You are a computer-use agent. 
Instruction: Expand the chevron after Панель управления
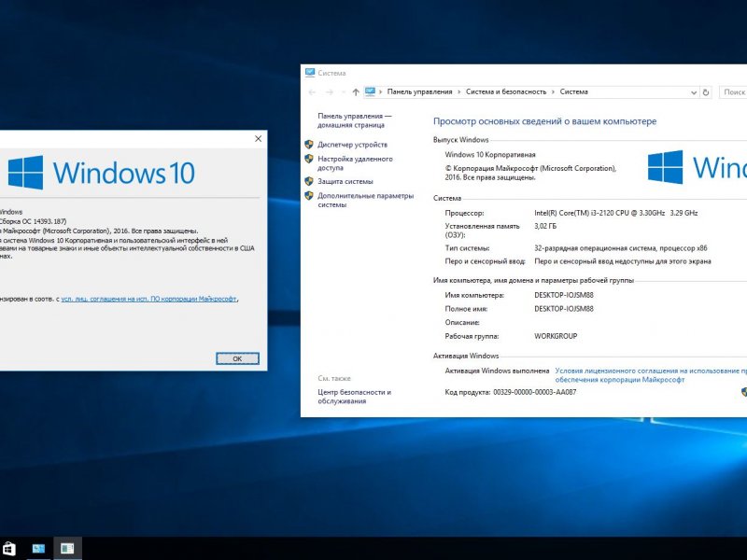coord(458,91)
